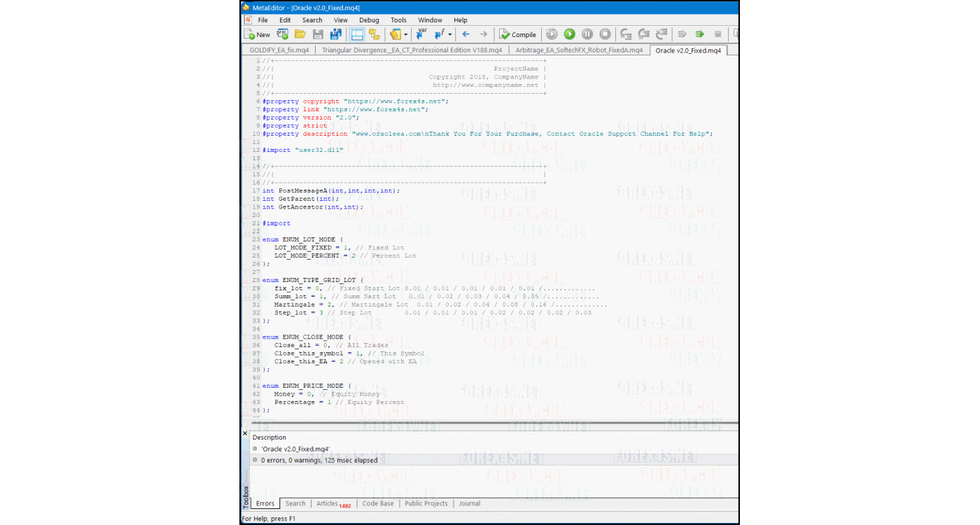Screen dimensions: 980x525
Task: Click the new project icon beside New
Action: tap(283, 34)
